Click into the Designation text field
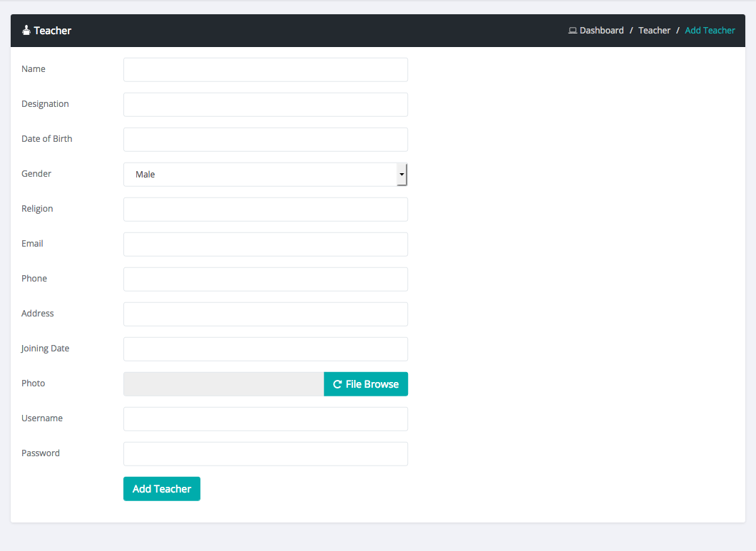 click(x=265, y=105)
